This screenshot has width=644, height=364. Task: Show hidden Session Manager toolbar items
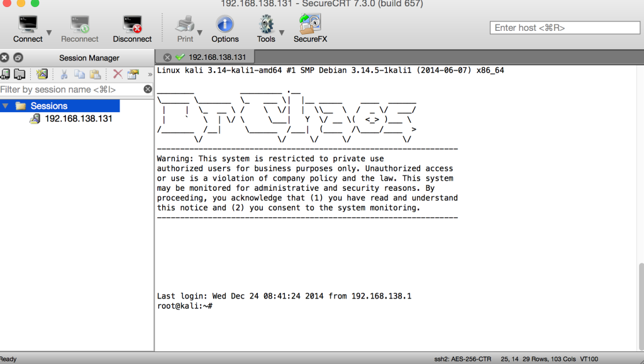[x=150, y=74]
